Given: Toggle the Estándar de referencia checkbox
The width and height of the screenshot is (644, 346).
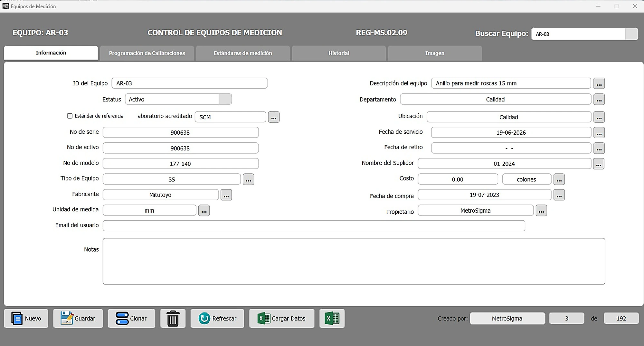Looking at the screenshot, I should pos(70,116).
